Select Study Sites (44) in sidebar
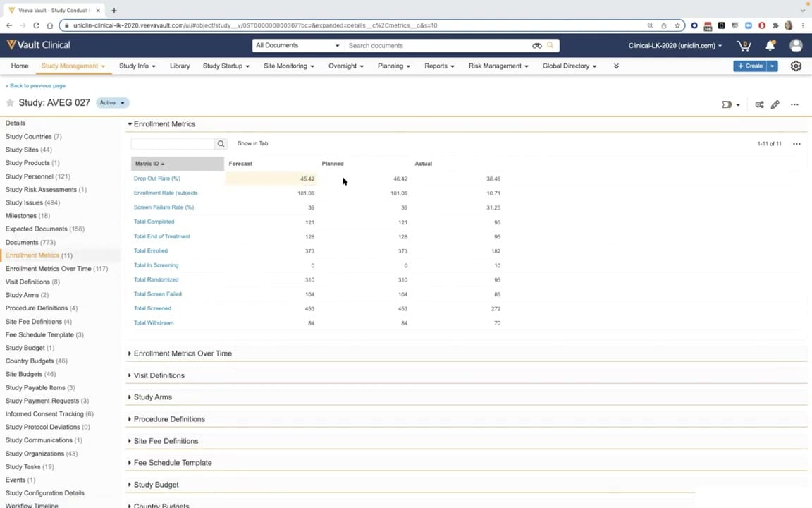The image size is (812, 508). pyautogui.click(x=28, y=150)
